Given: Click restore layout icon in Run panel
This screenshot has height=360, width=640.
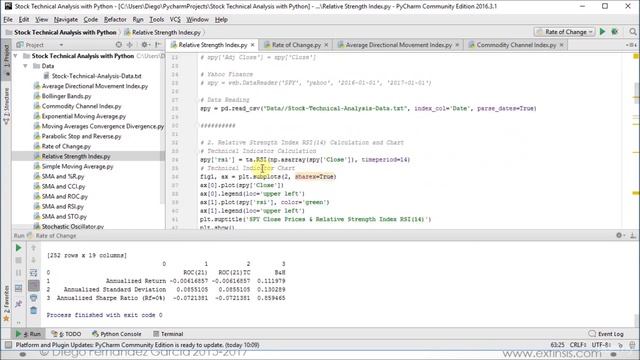Looking at the screenshot, I should tap(18, 288).
